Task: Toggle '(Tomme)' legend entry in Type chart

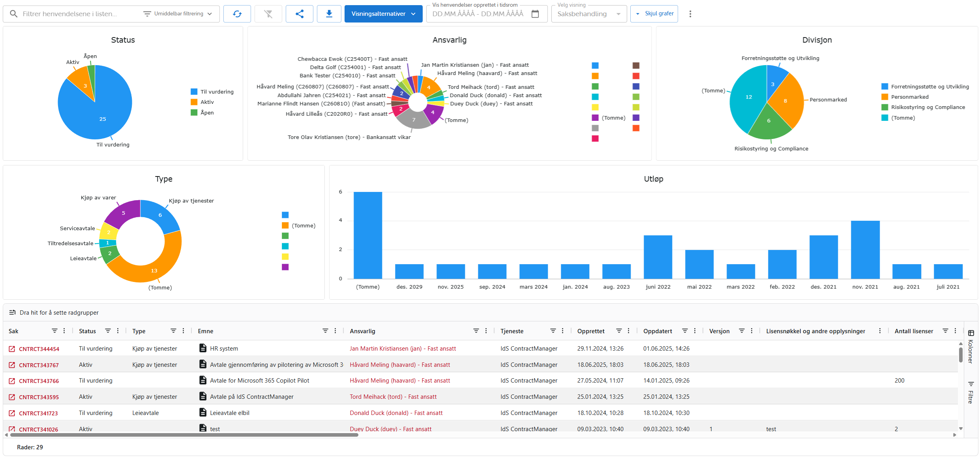Action: tap(299, 225)
